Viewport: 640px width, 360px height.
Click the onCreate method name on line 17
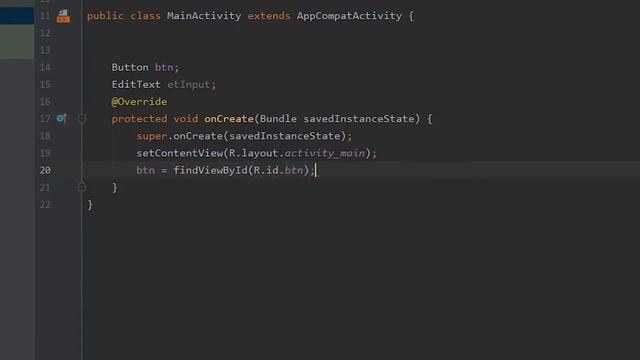[229, 119]
